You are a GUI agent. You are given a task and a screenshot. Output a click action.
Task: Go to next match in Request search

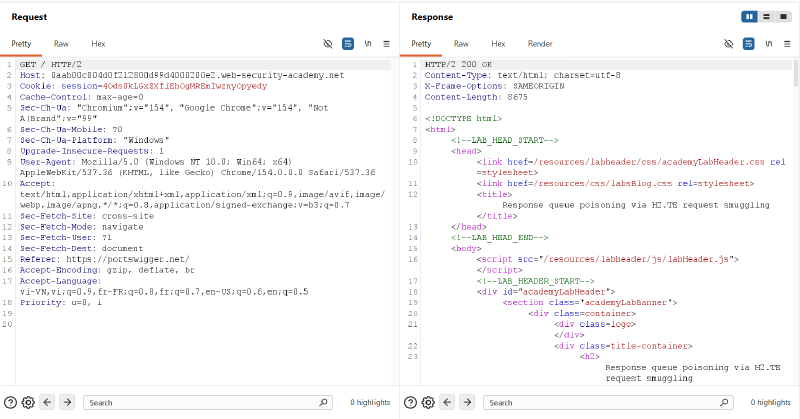[67, 402]
